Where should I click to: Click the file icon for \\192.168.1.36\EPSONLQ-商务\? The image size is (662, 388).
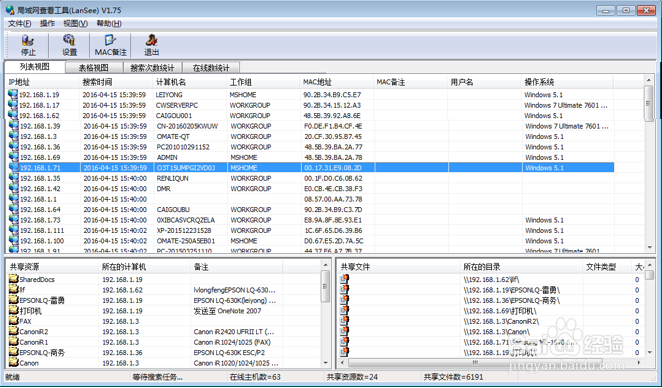tap(345, 300)
